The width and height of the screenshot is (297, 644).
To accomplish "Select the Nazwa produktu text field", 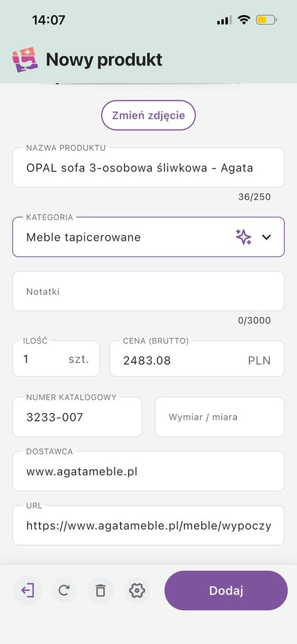I will [148, 167].
